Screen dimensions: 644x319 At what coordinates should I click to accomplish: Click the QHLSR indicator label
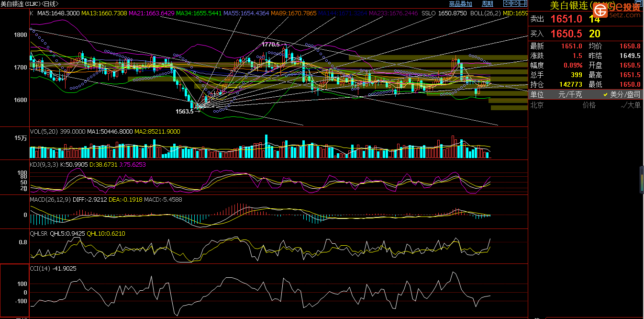click(39, 234)
